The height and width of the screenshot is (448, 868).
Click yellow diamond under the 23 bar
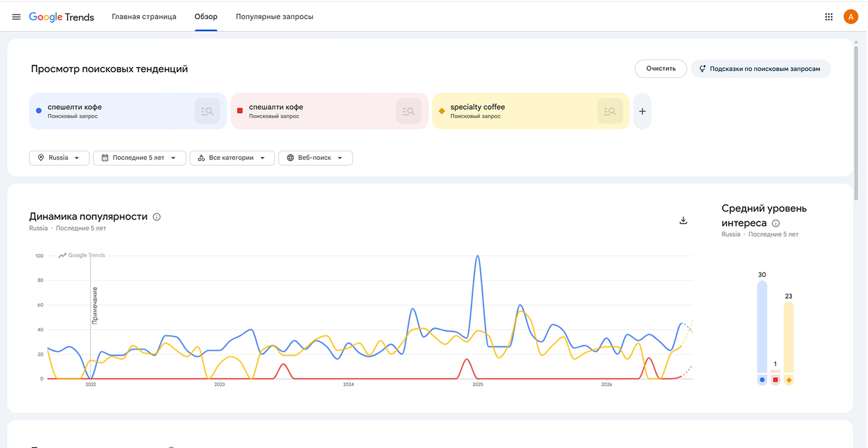point(789,380)
